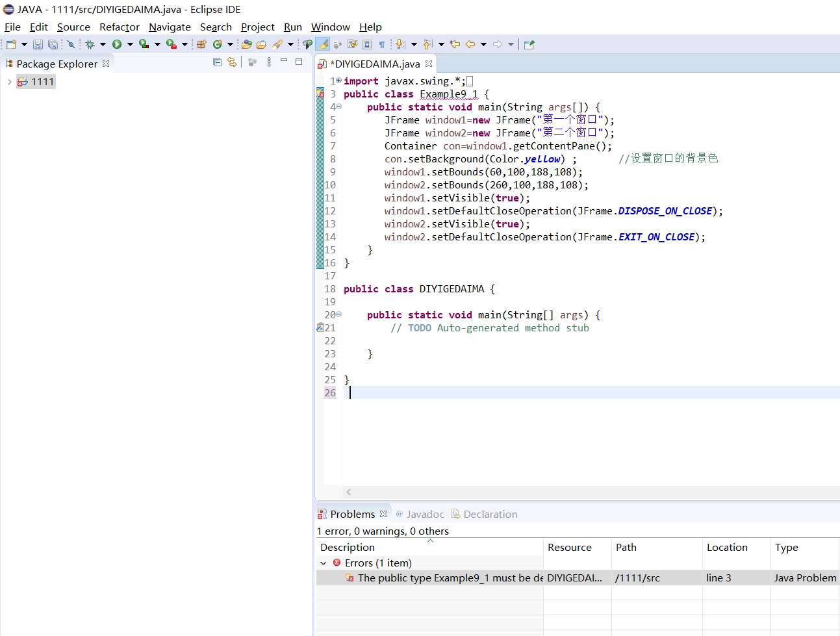
Task: Open the File menu
Action: click(x=12, y=27)
